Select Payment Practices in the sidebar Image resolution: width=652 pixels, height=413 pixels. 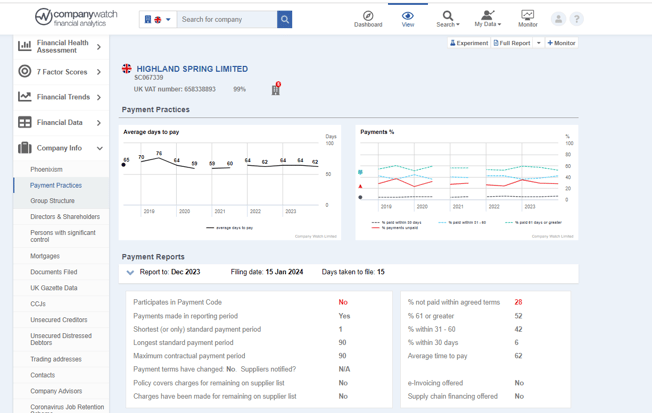[x=56, y=185]
